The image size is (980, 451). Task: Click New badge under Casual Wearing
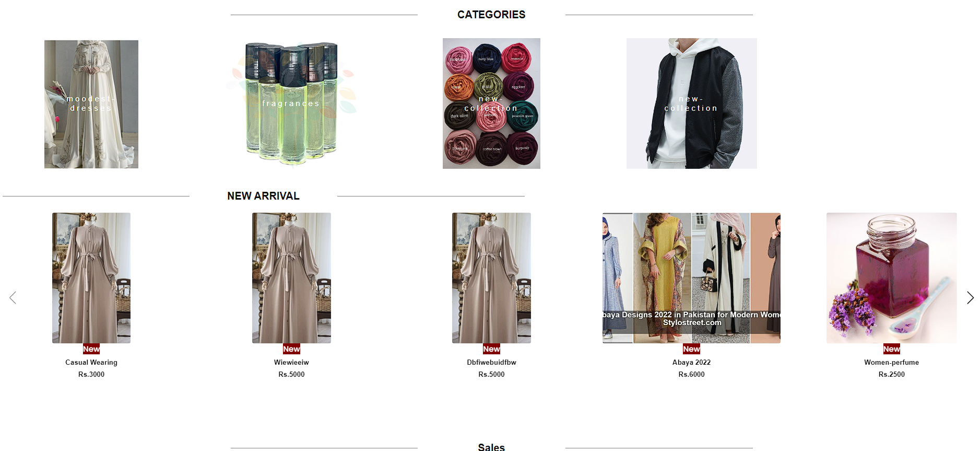coord(91,349)
